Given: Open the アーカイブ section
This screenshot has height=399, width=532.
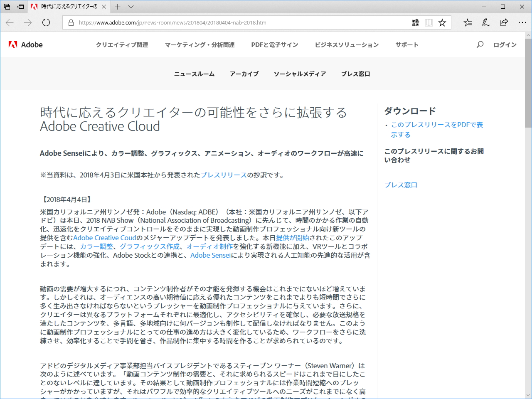Looking at the screenshot, I should (244, 74).
